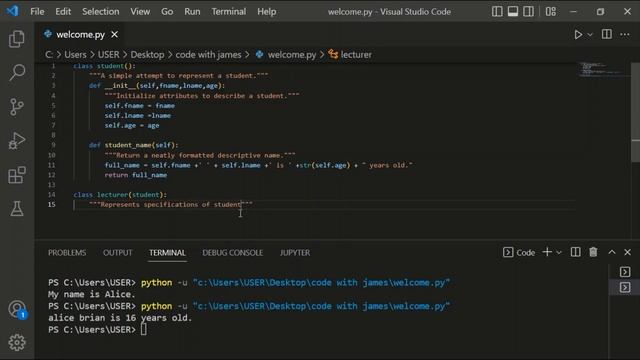
Task: Run the Python file with play button
Action: (x=578, y=35)
